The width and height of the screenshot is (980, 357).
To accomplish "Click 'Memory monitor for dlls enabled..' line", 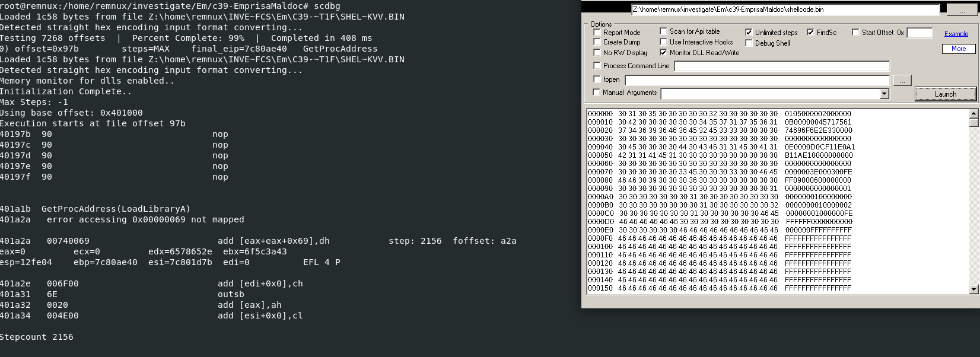I will pyautogui.click(x=87, y=81).
